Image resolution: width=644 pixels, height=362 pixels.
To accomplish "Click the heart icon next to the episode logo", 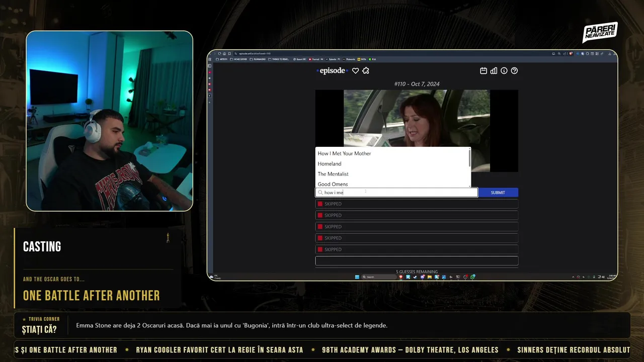I will click(x=355, y=71).
